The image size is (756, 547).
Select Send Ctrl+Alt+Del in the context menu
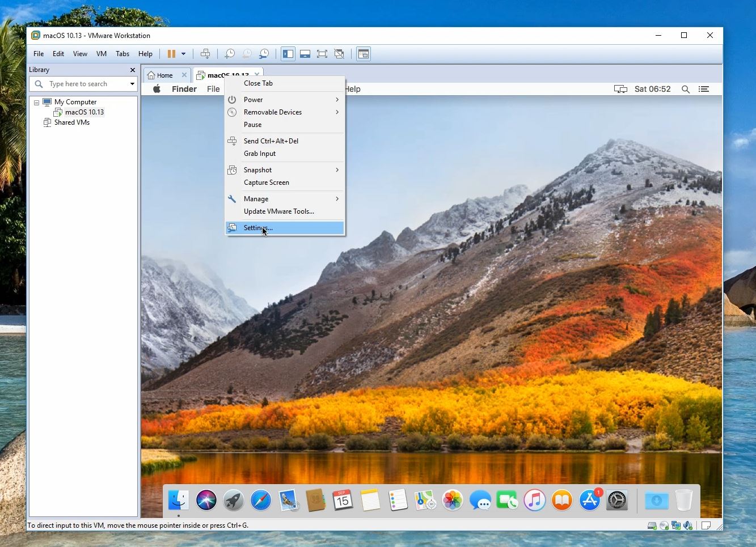[285, 141]
